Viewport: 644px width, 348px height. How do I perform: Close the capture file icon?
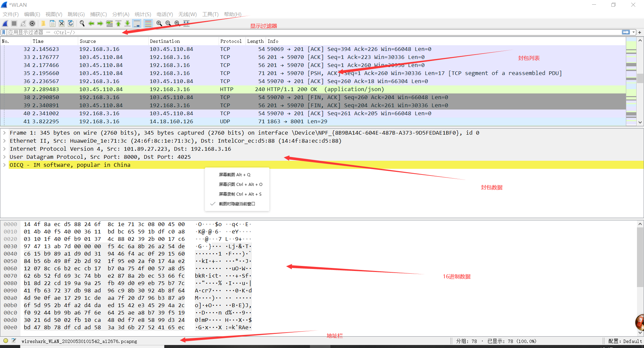[62, 23]
